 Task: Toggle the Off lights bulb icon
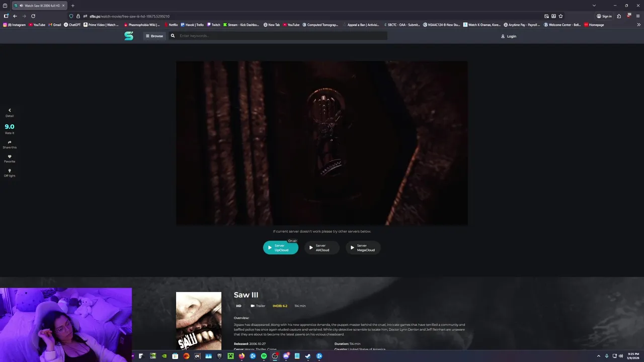tap(10, 170)
